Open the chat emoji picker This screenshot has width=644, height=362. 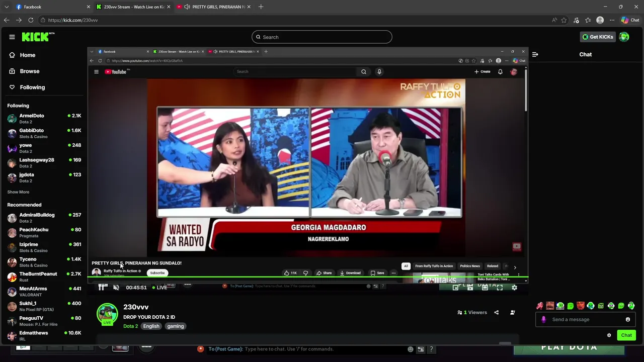[x=627, y=319]
